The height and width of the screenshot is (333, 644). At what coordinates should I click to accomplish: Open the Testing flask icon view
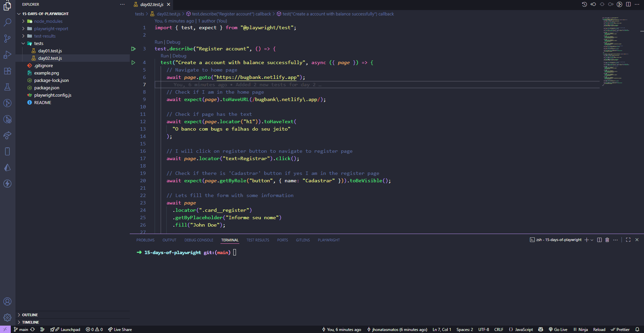click(7, 87)
